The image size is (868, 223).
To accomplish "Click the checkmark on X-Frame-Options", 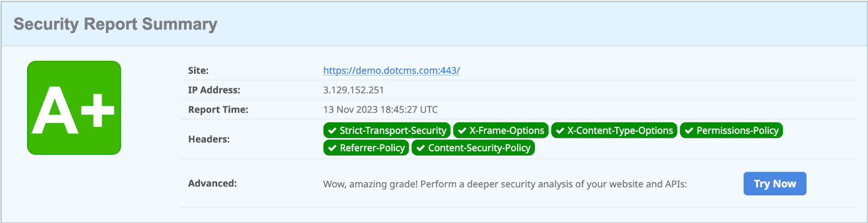I will coord(462,131).
